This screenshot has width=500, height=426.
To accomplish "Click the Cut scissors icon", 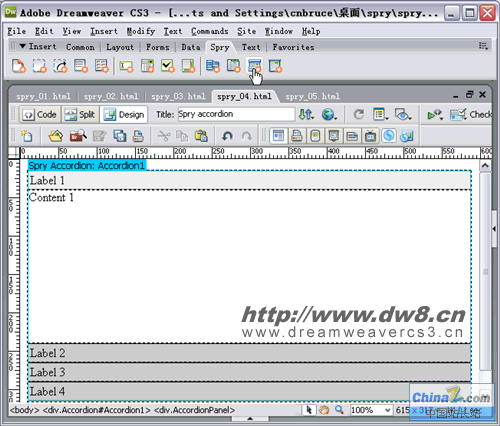I will (x=163, y=136).
